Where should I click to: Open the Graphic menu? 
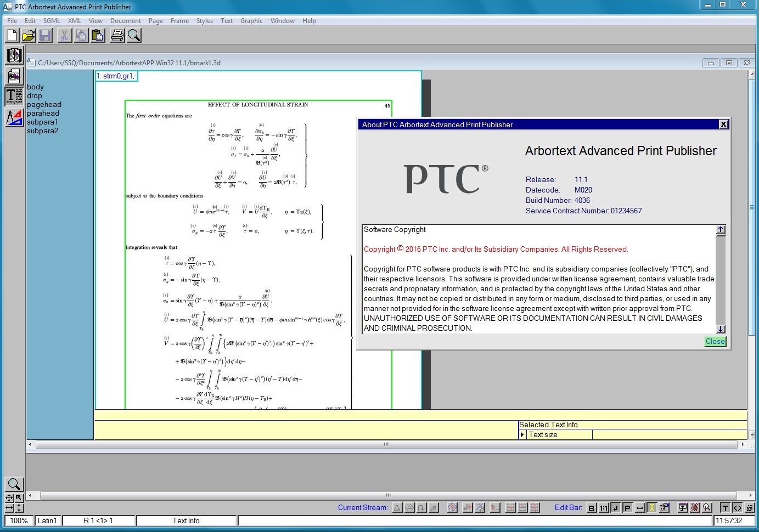pyautogui.click(x=251, y=21)
